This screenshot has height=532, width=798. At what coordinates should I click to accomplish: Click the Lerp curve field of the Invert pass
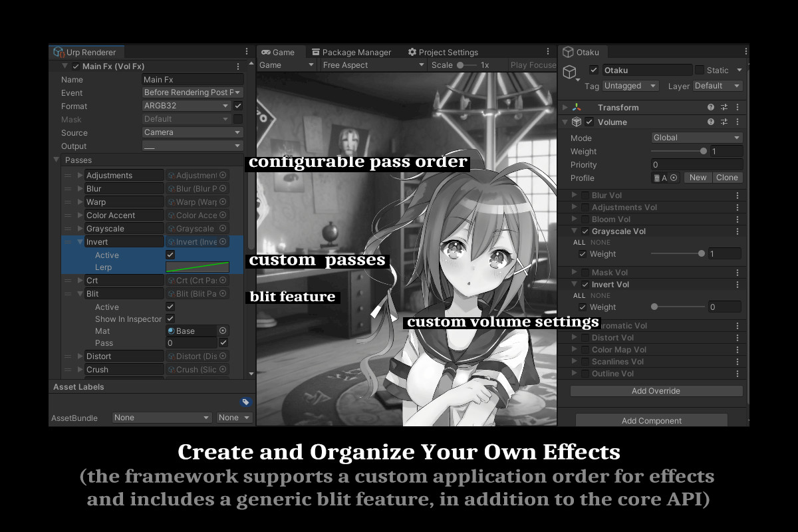coord(197,267)
